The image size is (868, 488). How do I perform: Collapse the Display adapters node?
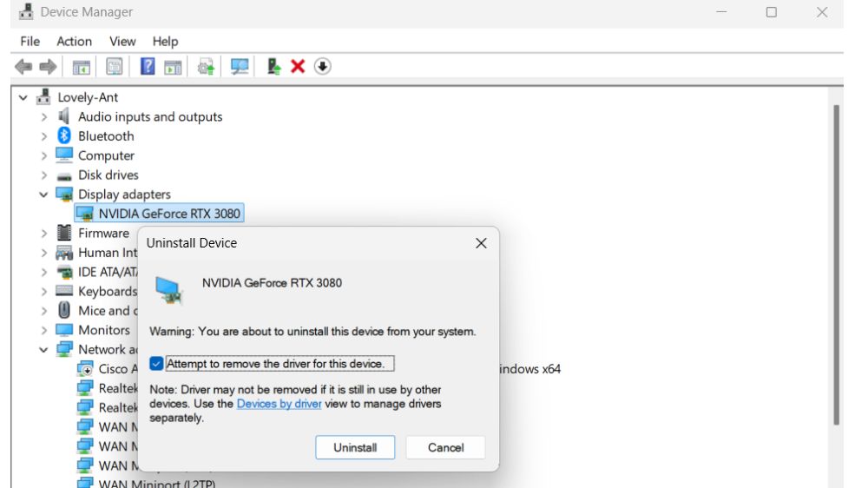43,195
